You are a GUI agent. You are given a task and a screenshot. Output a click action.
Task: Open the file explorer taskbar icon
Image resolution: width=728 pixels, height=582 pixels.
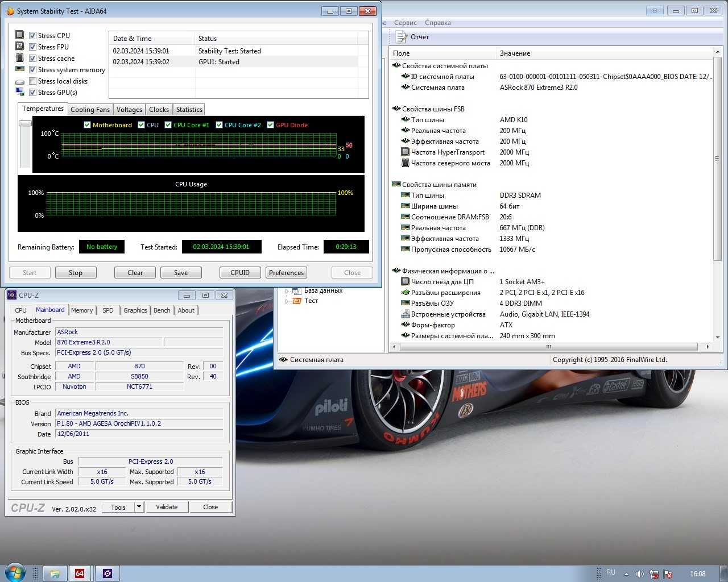click(55, 573)
